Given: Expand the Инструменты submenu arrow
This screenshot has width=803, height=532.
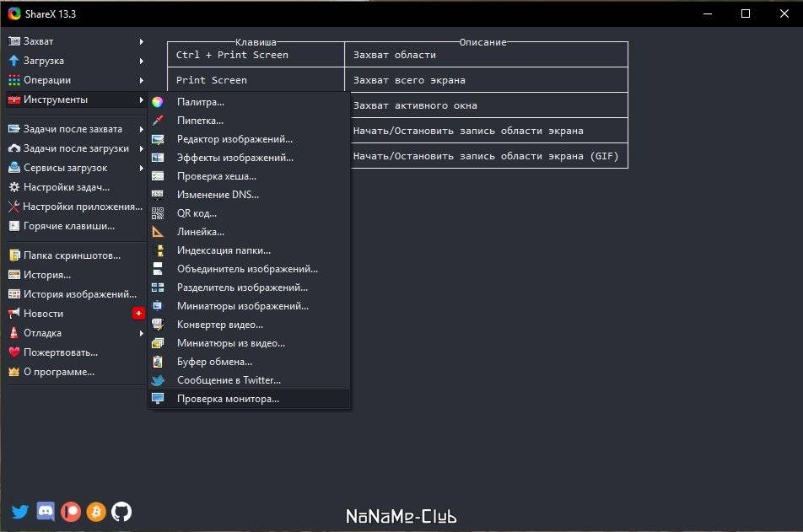Looking at the screenshot, I should (x=142, y=99).
